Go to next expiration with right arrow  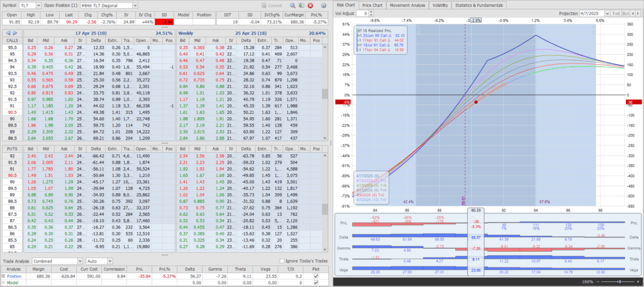click(x=15, y=33)
